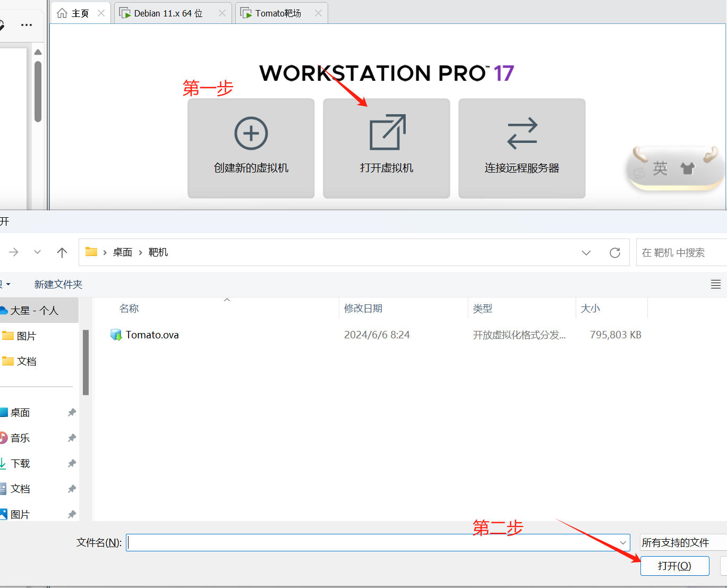Image resolution: width=727 pixels, height=588 pixels.
Task: Close the Tomato靶场 tab
Action: [318, 13]
